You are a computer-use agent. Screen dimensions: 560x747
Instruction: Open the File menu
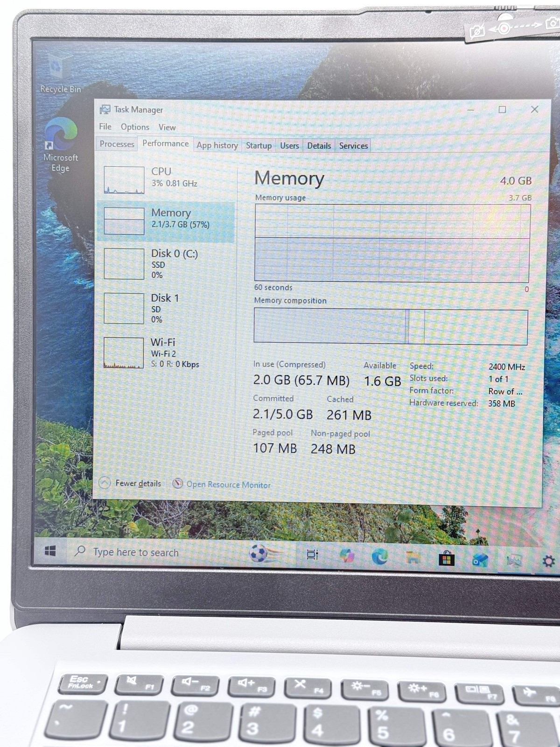click(x=105, y=127)
